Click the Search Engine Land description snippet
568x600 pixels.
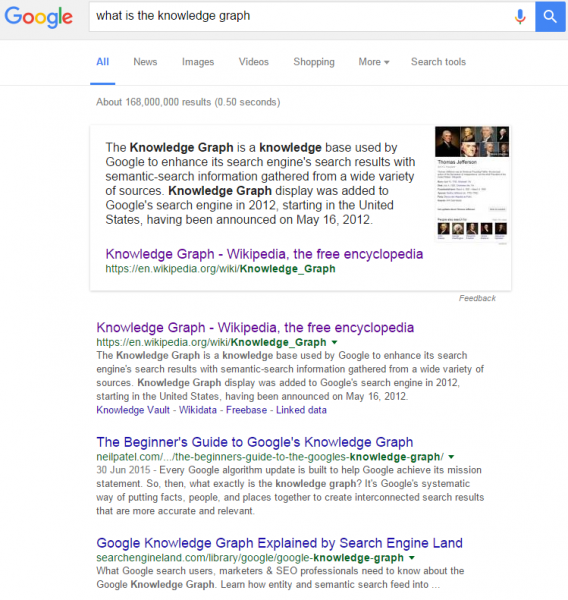point(280,578)
